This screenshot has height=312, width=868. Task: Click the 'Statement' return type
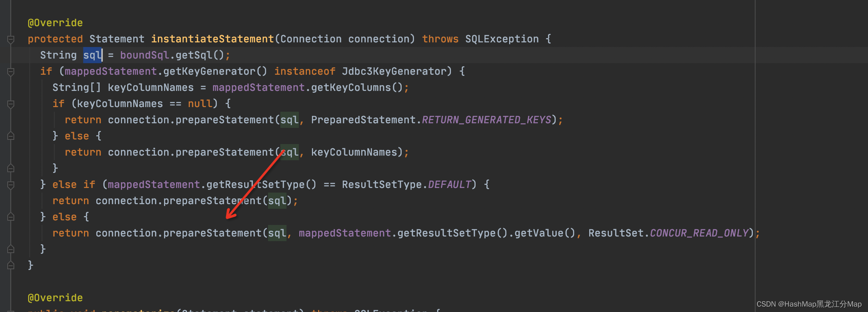point(117,39)
